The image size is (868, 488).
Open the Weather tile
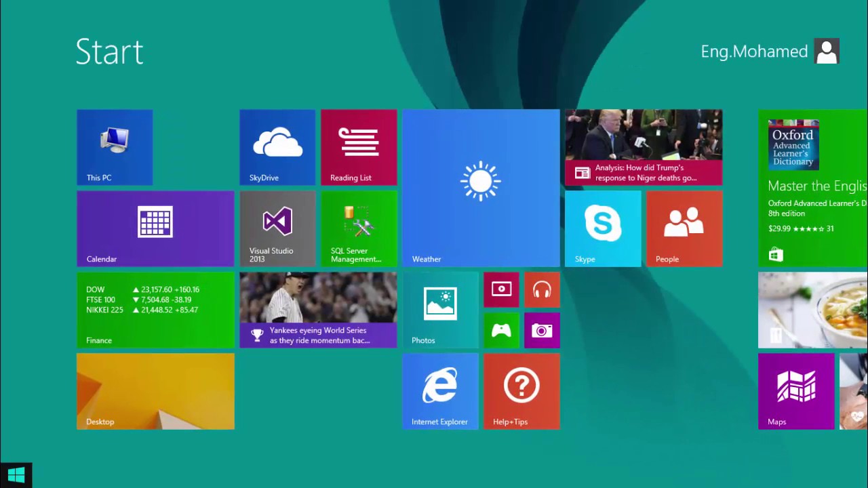(481, 188)
